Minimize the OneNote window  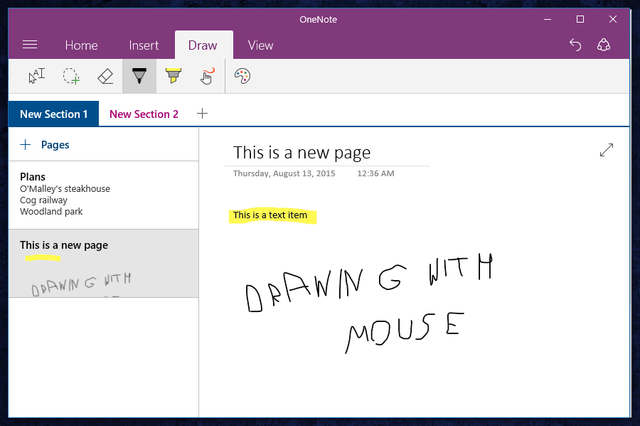pyautogui.click(x=547, y=19)
